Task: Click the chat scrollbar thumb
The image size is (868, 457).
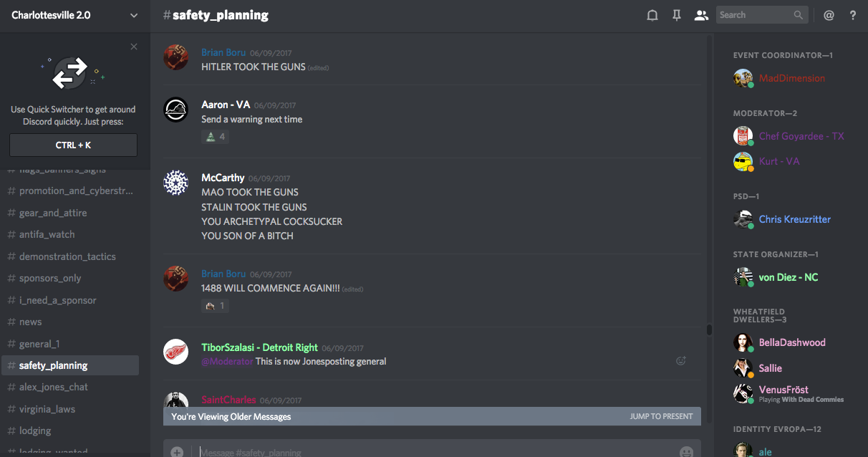Action: 709,330
